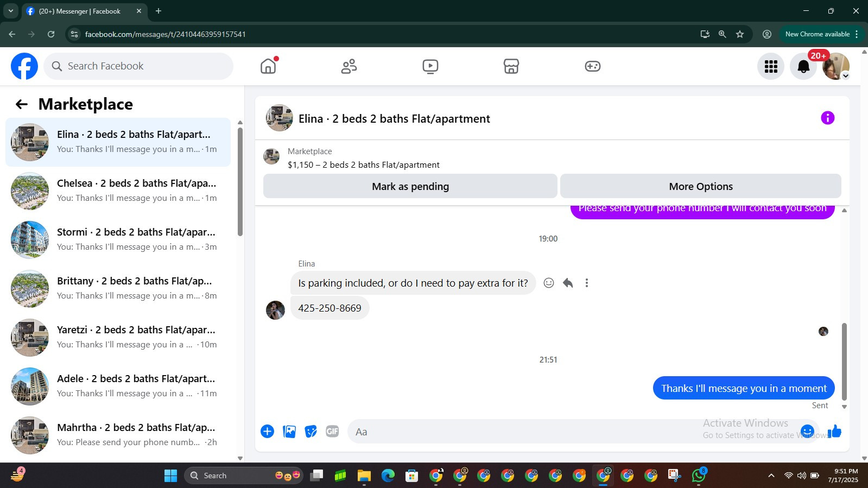Open volume control in system tray
This screenshot has height=488, width=868.
pyautogui.click(x=801, y=476)
